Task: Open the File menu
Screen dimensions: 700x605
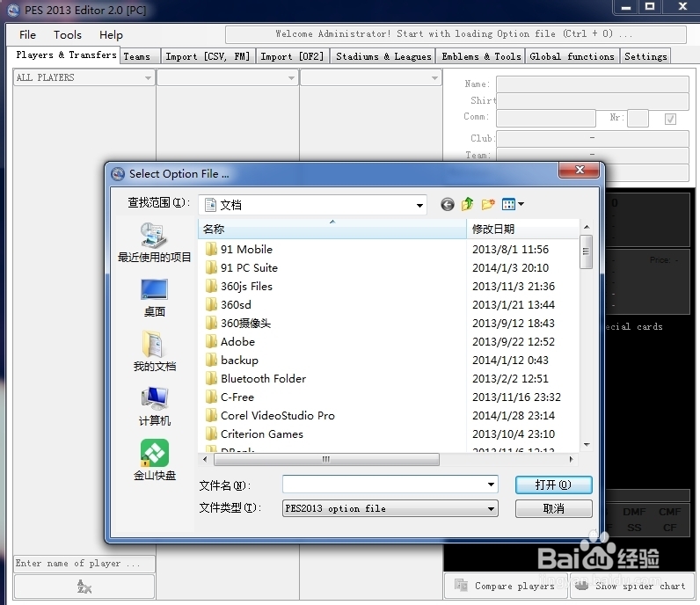Action: coord(27,35)
